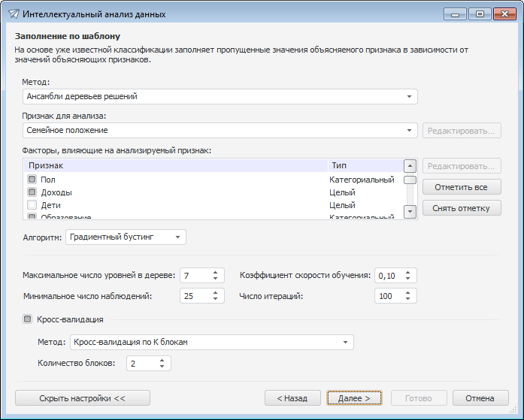The image size is (524, 420).
Task: Toggle the Пол factor checkbox
Action: tap(32, 180)
